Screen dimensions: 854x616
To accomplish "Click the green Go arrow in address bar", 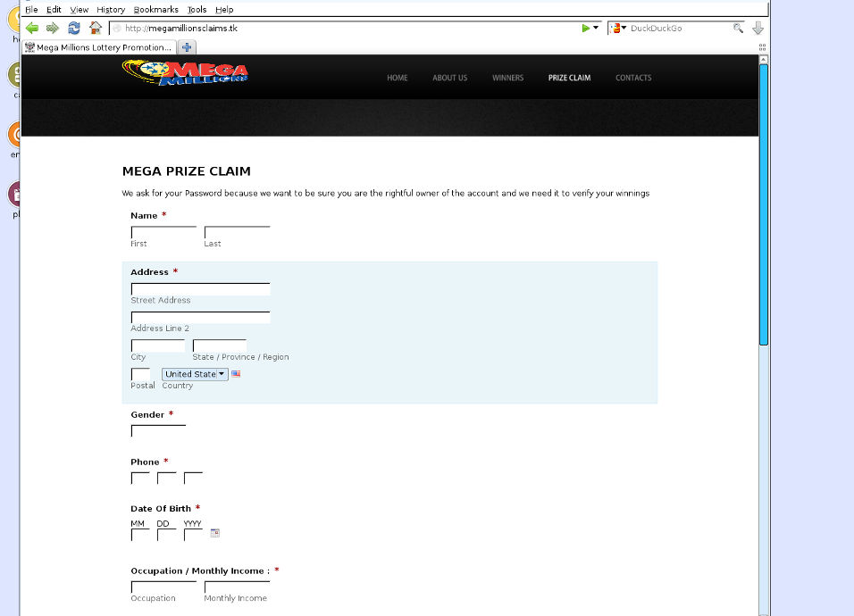I will 585,28.
